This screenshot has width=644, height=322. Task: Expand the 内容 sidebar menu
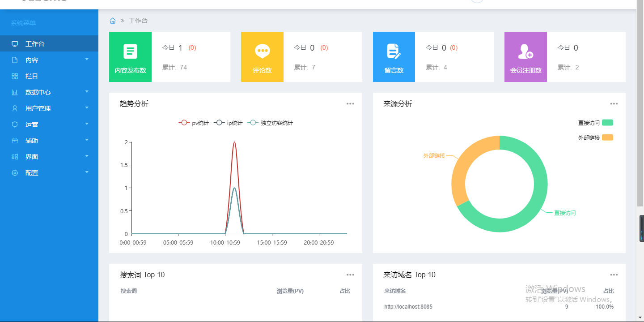coord(49,60)
